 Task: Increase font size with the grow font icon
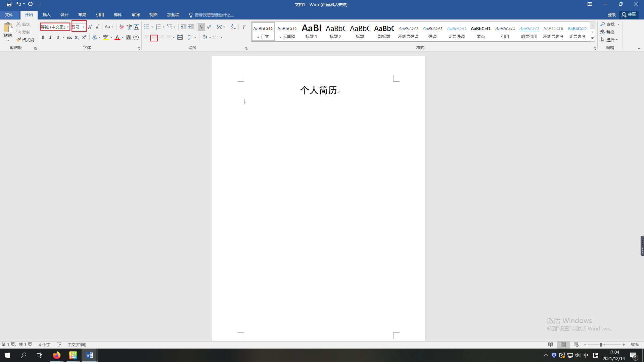pyautogui.click(x=90, y=27)
